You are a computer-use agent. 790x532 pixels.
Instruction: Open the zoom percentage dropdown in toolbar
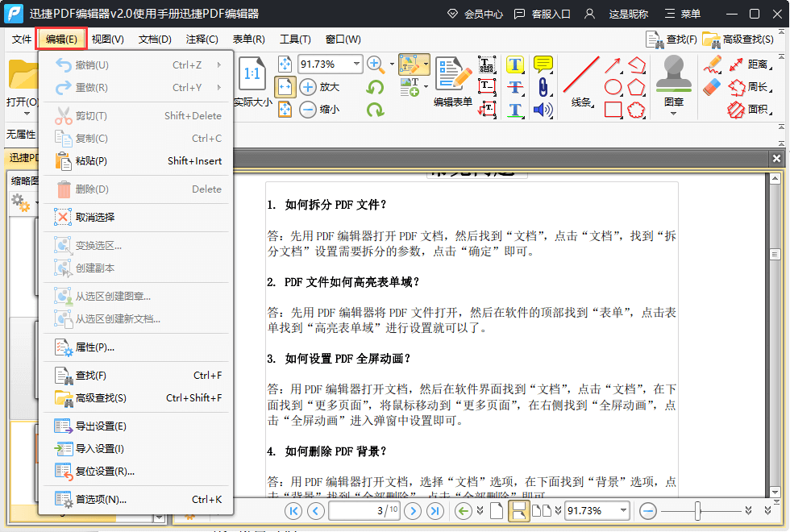(356, 64)
